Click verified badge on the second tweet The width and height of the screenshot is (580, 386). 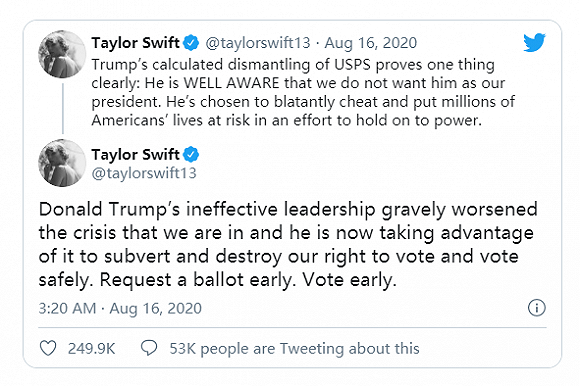(191, 155)
